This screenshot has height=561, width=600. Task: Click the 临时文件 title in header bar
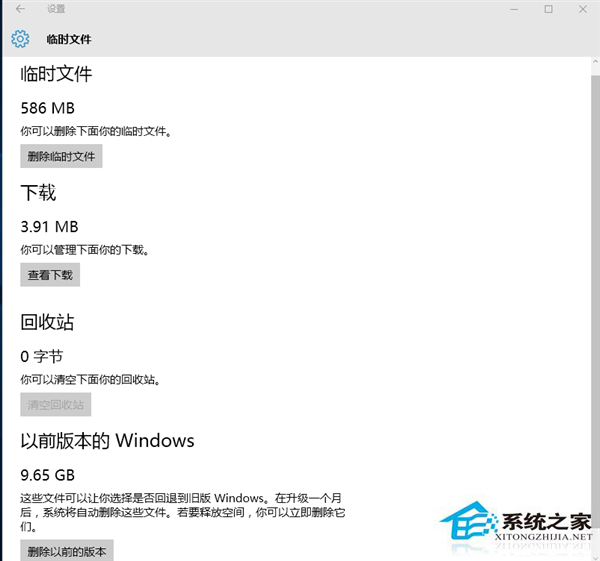tap(69, 39)
